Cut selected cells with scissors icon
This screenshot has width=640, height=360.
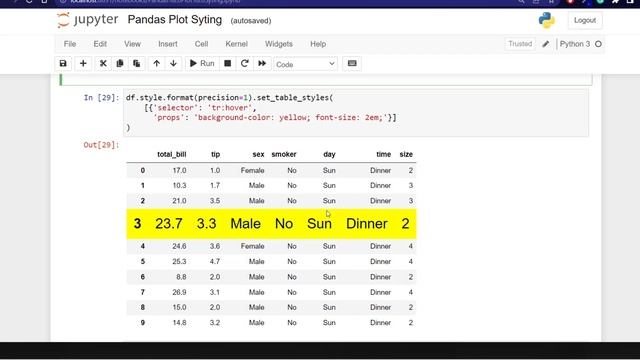pos(103,64)
